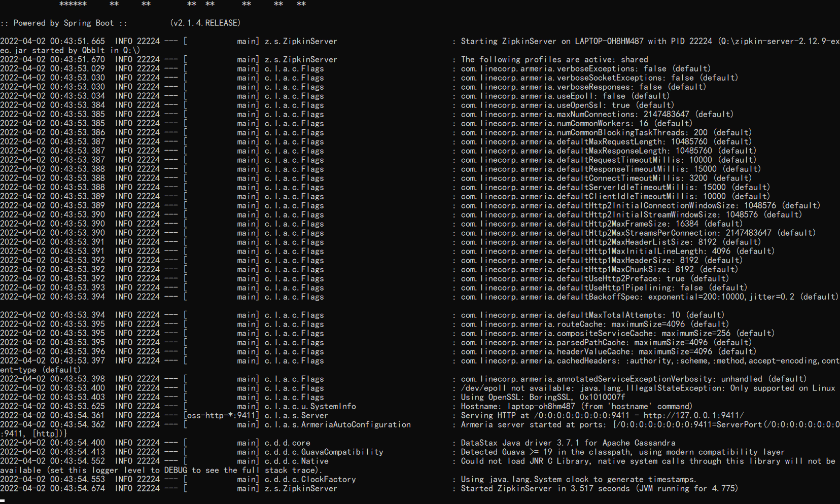Click the 'defaultBackoffSpec: exponential=200:10000' log message

(650, 297)
